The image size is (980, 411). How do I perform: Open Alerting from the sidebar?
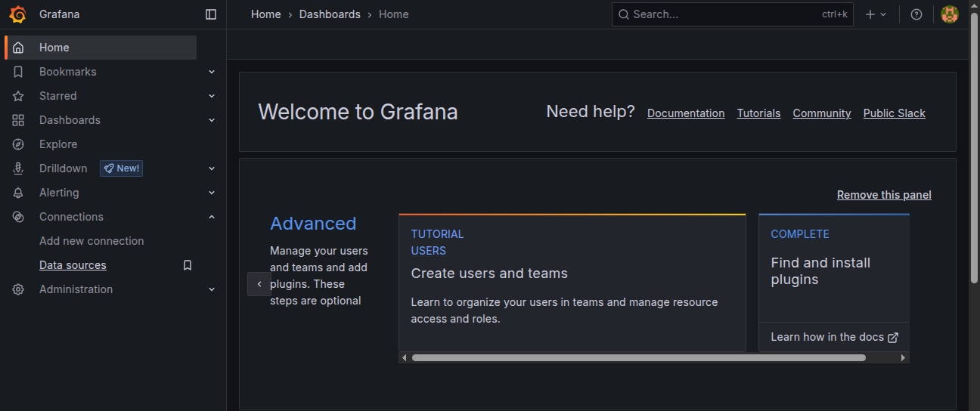59,193
